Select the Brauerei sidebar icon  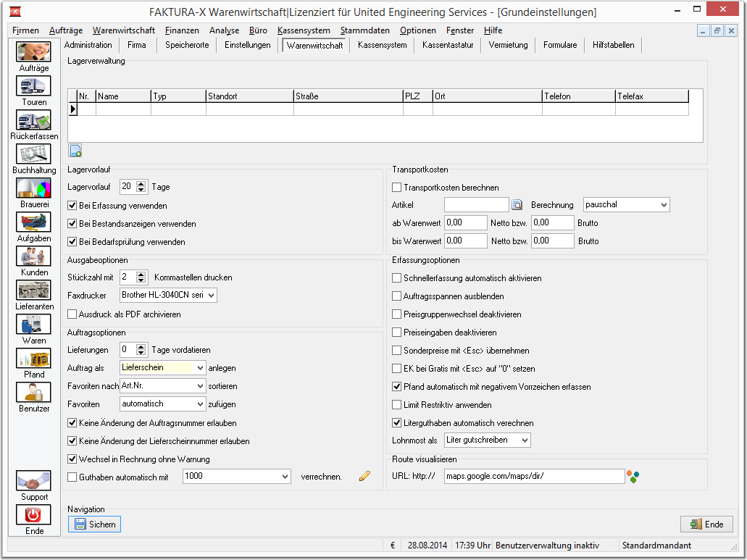[x=33, y=188]
